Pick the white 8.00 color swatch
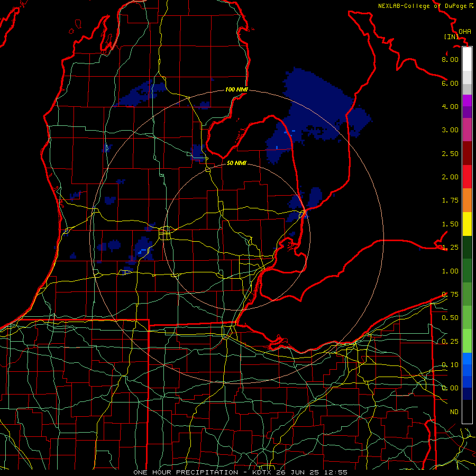This screenshot has height=476, width=476. (x=467, y=59)
